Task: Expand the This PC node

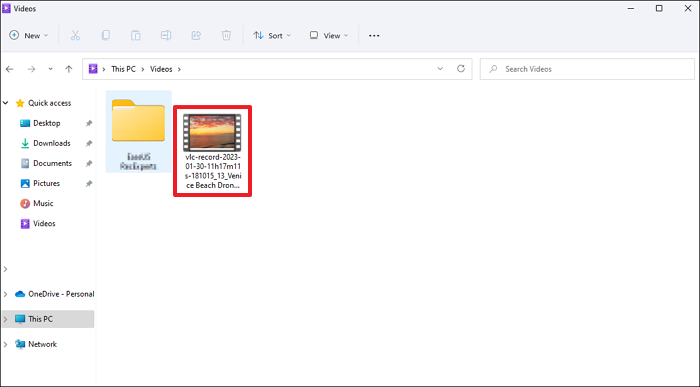Action: 6,319
